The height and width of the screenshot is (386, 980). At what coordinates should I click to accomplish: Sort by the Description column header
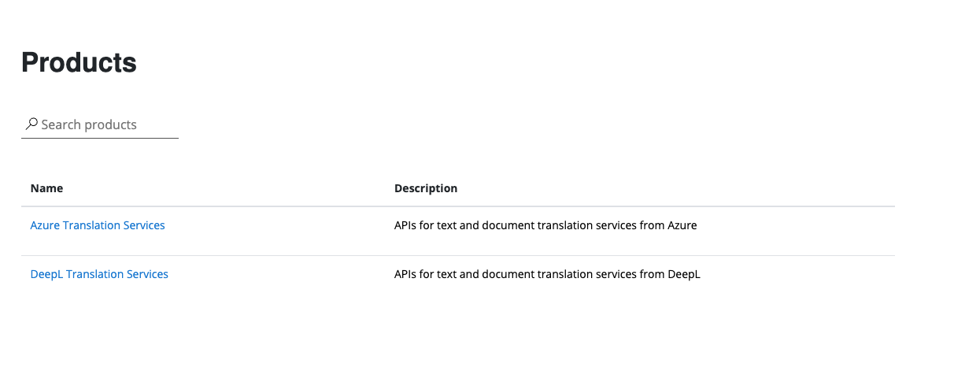click(426, 188)
